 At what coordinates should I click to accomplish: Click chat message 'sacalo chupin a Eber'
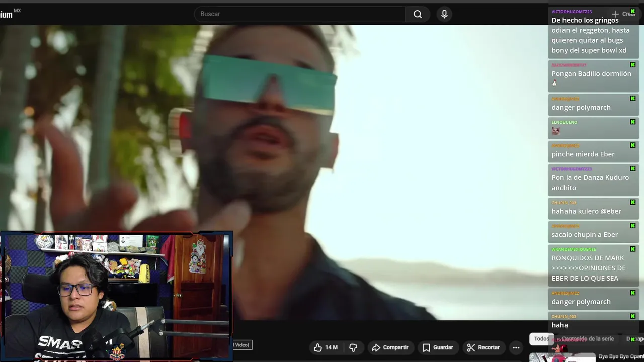click(x=594, y=232)
